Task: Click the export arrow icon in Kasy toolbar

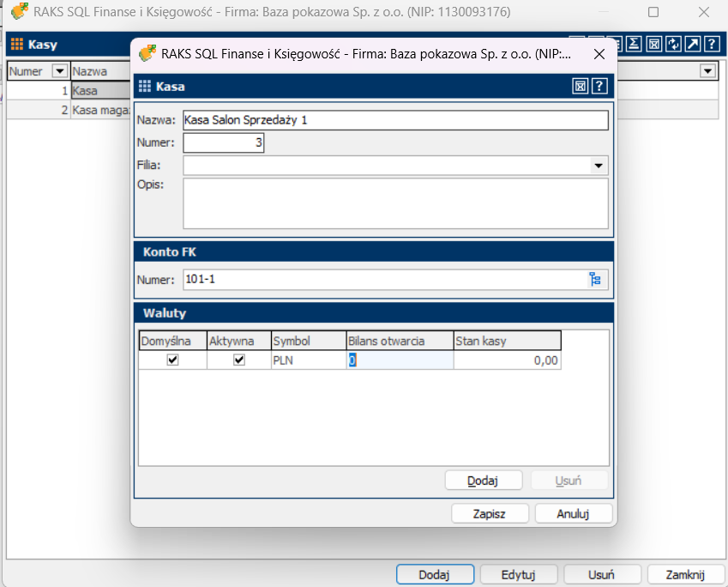Action: pos(692,44)
